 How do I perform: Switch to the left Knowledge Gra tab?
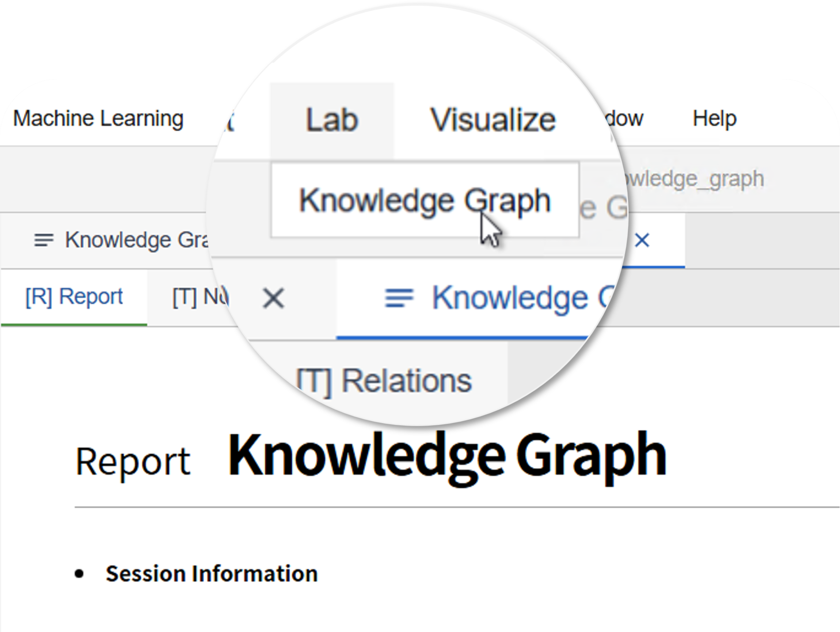click(x=122, y=240)
